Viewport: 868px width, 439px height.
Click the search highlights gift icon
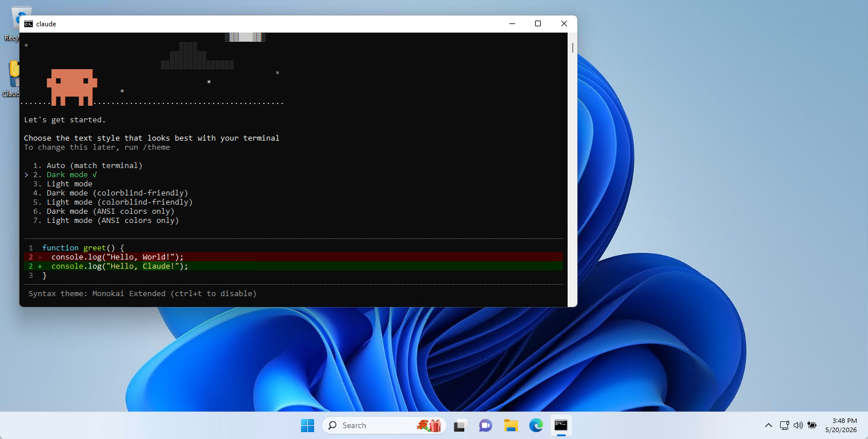click(x=429, y=425)
